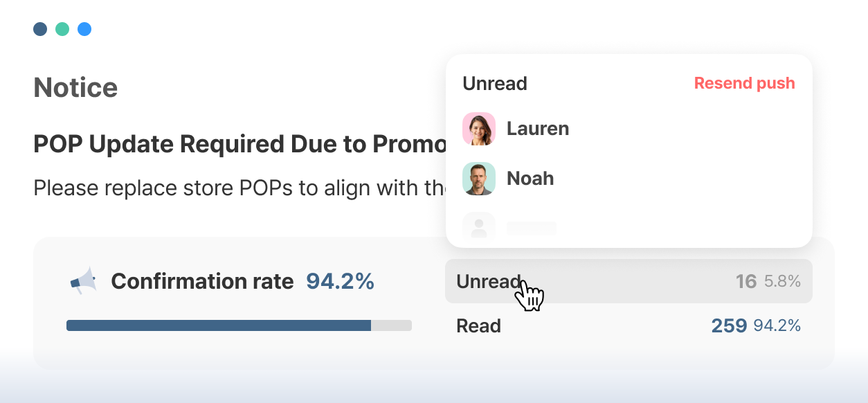Click Resend push link
This screenshot has width=868, height=403.
(745, 83)
